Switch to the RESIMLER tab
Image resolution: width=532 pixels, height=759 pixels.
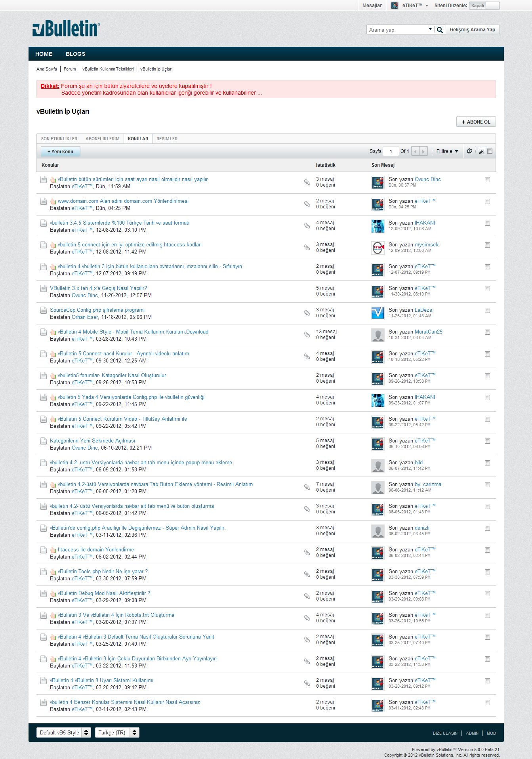coord(167,139)
